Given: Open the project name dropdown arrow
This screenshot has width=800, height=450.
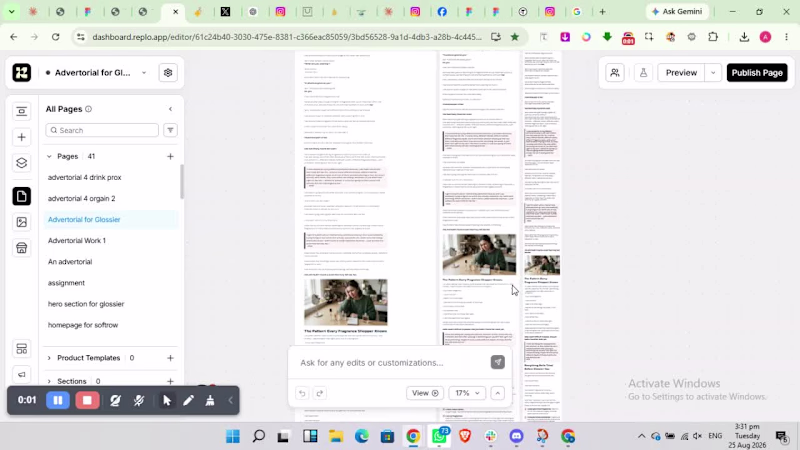Looking at the screenshot, I should [144, 73].
